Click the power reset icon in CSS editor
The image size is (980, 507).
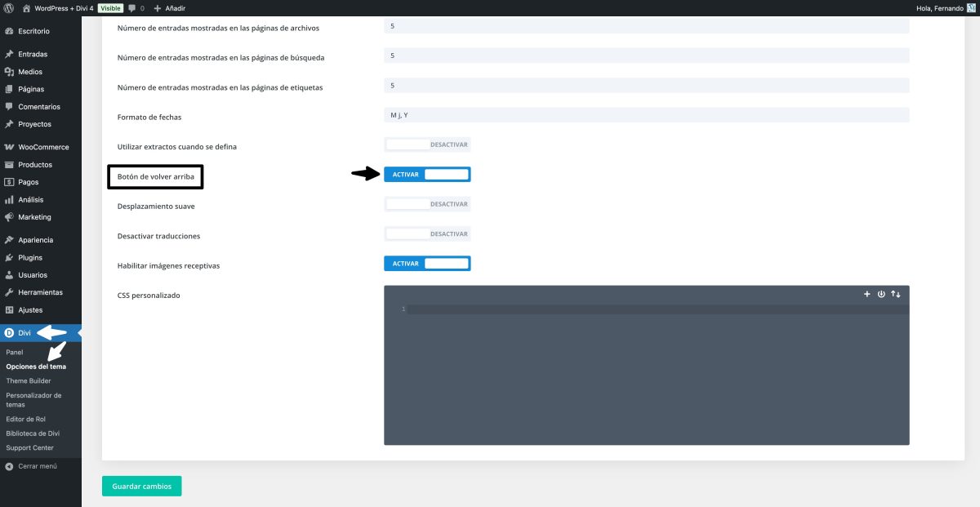click(x=881, y=294)
